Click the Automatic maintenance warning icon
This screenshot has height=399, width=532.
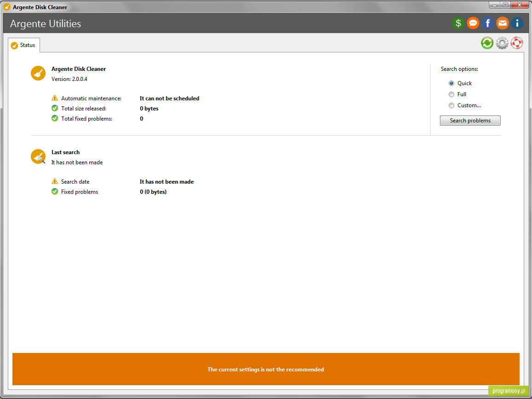pyautogui.click(x=55, y=98)
